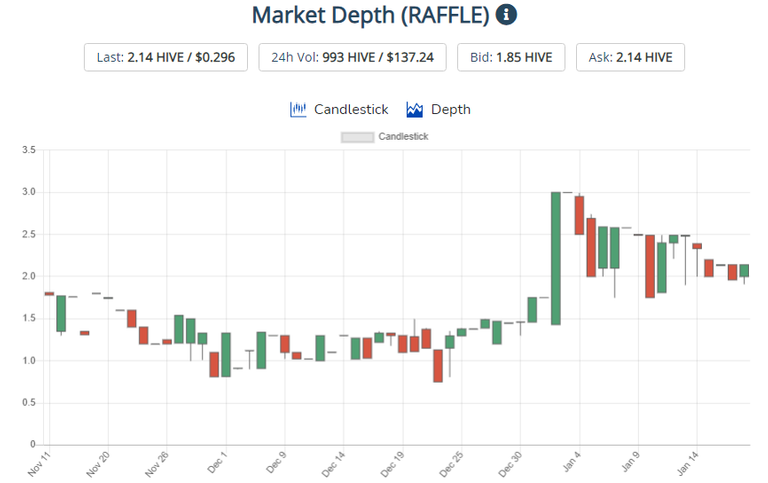The height and width of the screenshot is (483, 768).
Task: Click the Candlestick chart icon
Action: tap(298, 109)
